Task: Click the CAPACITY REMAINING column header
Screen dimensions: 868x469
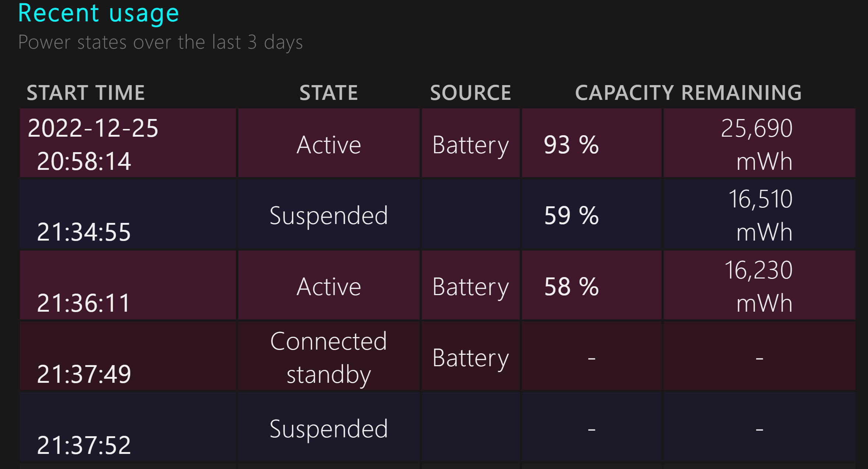Action: click(688, 92)
